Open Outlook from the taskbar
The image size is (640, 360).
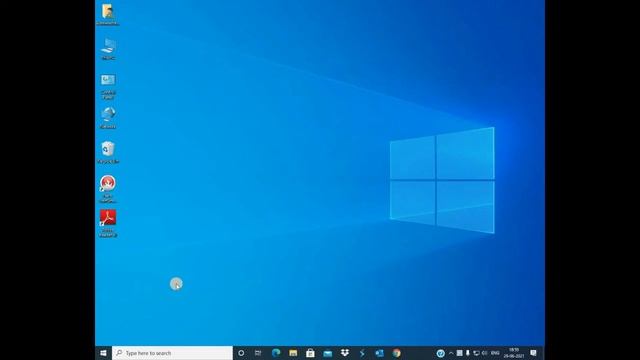click(x=379, y=353)
